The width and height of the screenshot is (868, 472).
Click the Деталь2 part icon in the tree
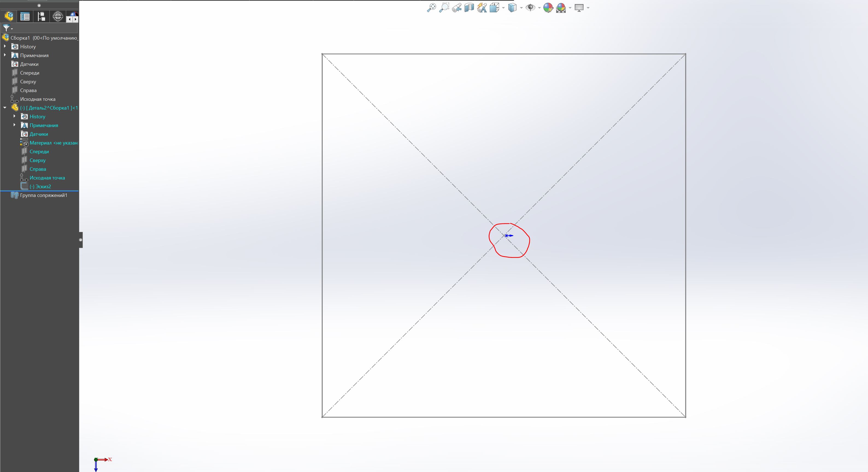(x=14, y=108)
